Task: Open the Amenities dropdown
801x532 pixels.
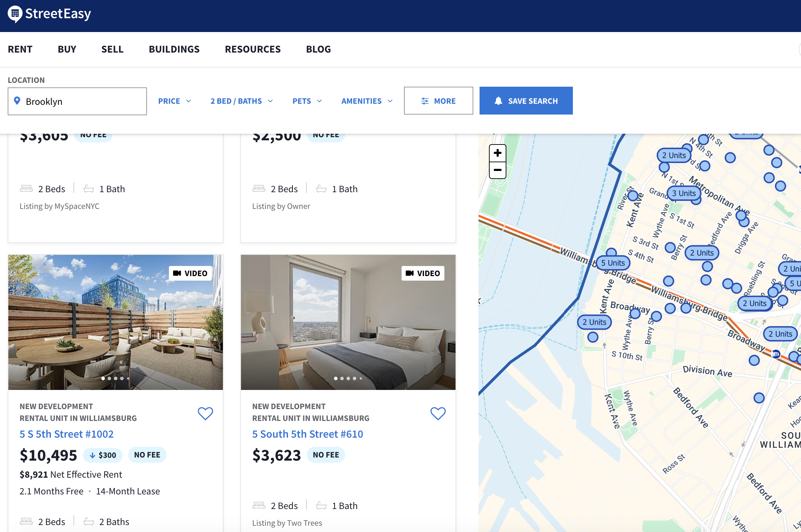Action: click(367, 101)
